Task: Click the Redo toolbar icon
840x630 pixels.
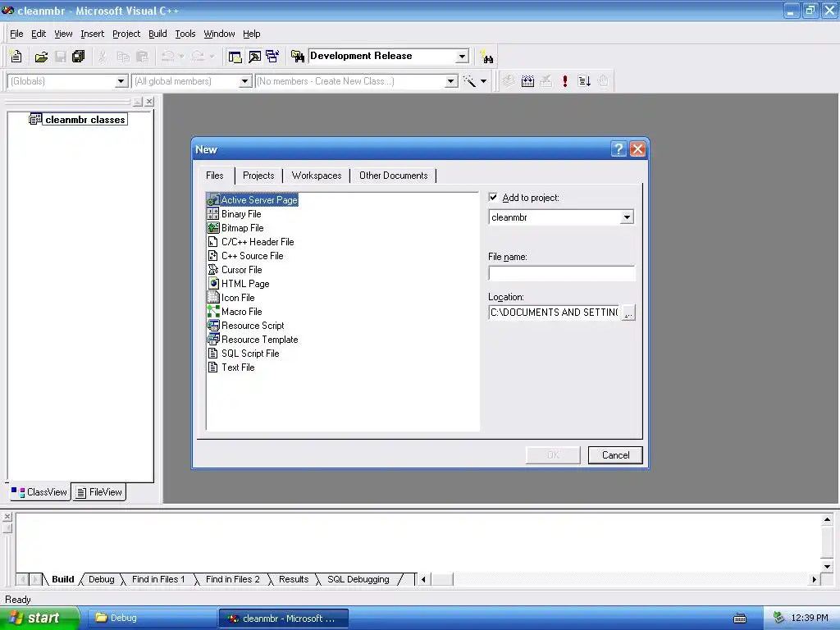Action: pyautogui.click(x=199, y=57)
